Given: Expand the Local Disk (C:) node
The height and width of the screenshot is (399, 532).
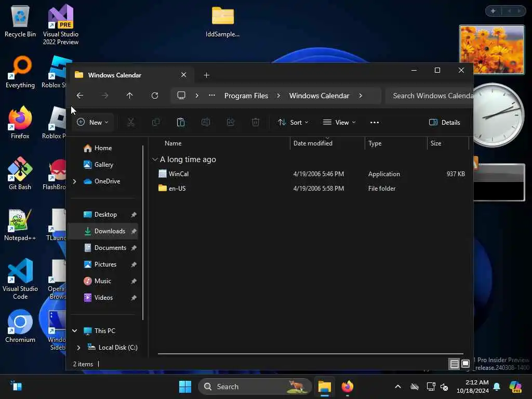Looking at the screenshot, I should coord(79,348).
